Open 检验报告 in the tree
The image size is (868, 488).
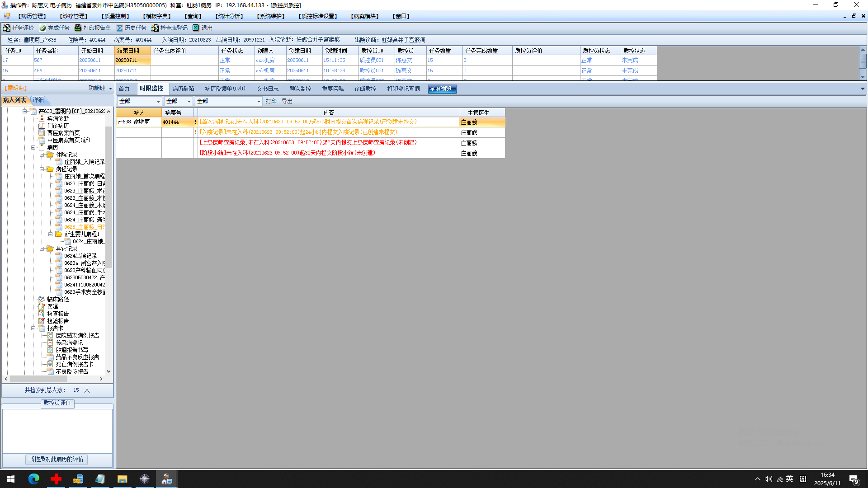[58, 321]
